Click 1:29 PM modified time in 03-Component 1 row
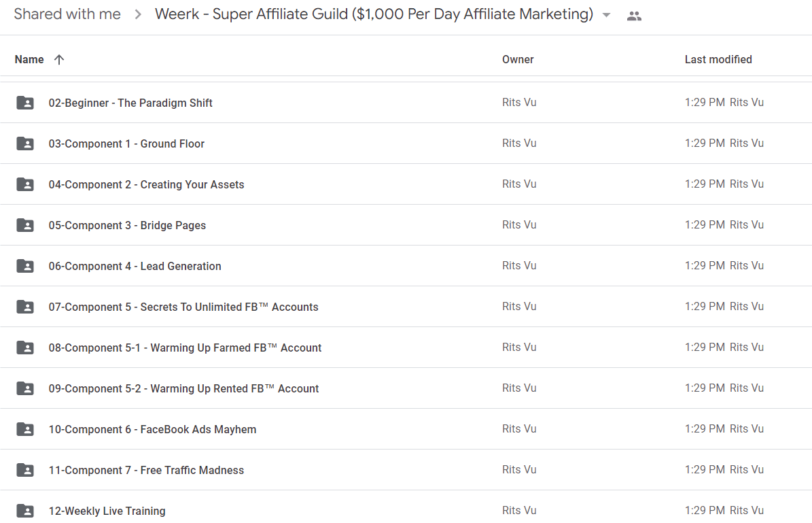The height and width of the screenshot is (523, 812). pyautogui.click(x=705, y=143)
